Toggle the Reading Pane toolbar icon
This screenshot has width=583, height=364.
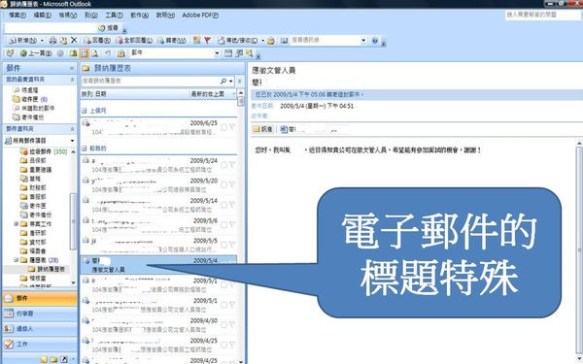point(84,54)
